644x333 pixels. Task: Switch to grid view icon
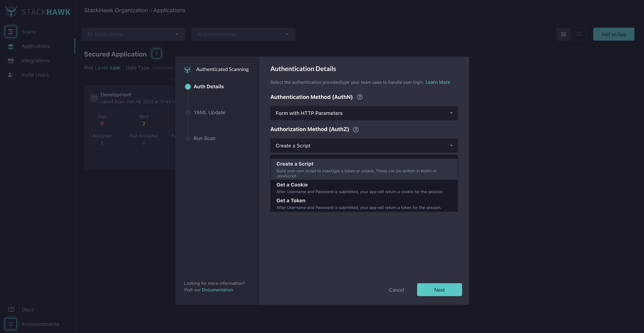point(563,34)
